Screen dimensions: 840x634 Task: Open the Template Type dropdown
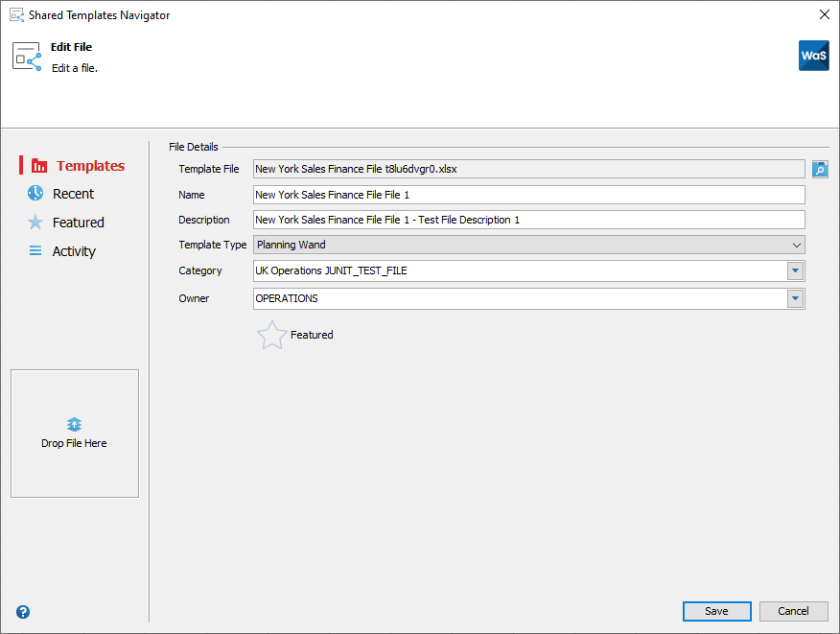(796, 245)
